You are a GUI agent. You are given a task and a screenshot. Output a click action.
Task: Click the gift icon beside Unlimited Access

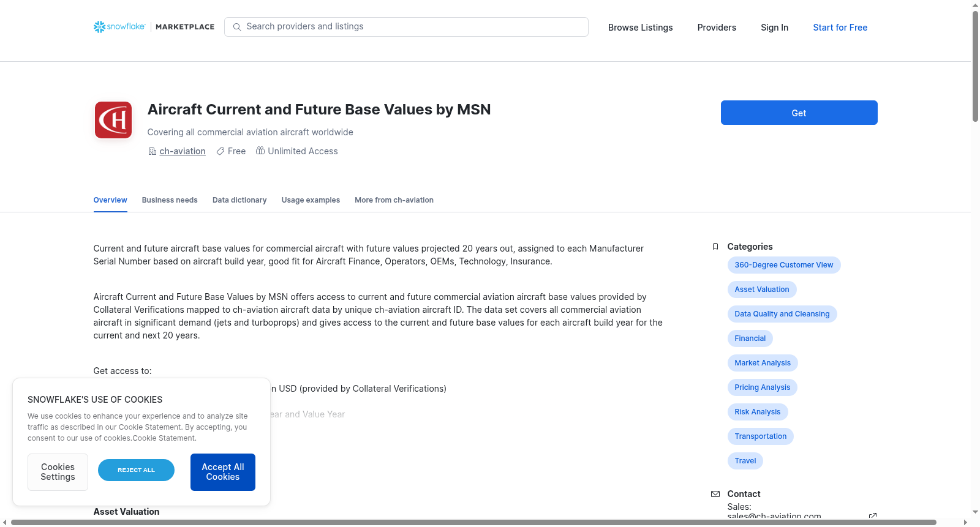(x=260, y=151)
